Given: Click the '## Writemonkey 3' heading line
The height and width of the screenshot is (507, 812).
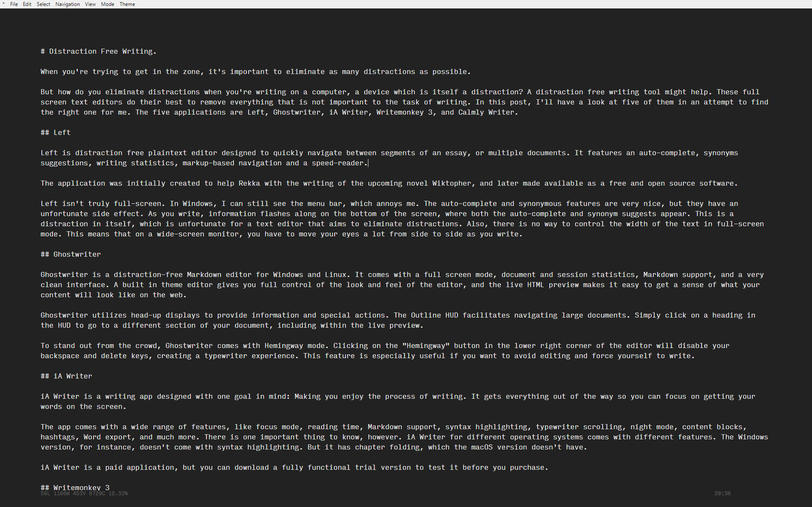Looking at the screenshot, I should pos(75,488).
